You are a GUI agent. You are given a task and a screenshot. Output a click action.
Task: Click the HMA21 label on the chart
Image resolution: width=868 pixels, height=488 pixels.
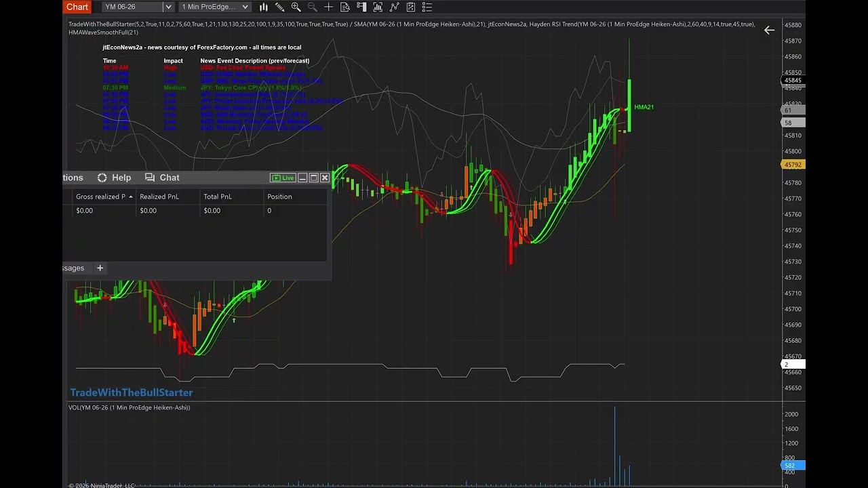point(644,107)
